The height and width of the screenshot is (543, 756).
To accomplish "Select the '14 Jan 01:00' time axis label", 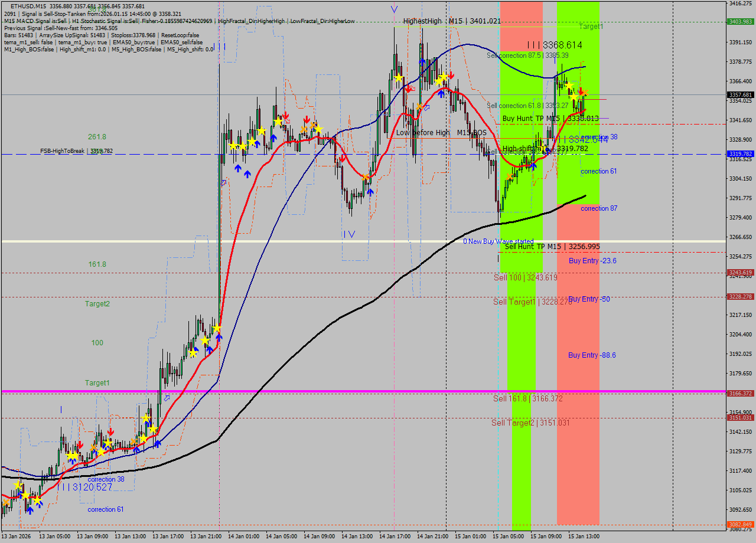I will point(243,537).
